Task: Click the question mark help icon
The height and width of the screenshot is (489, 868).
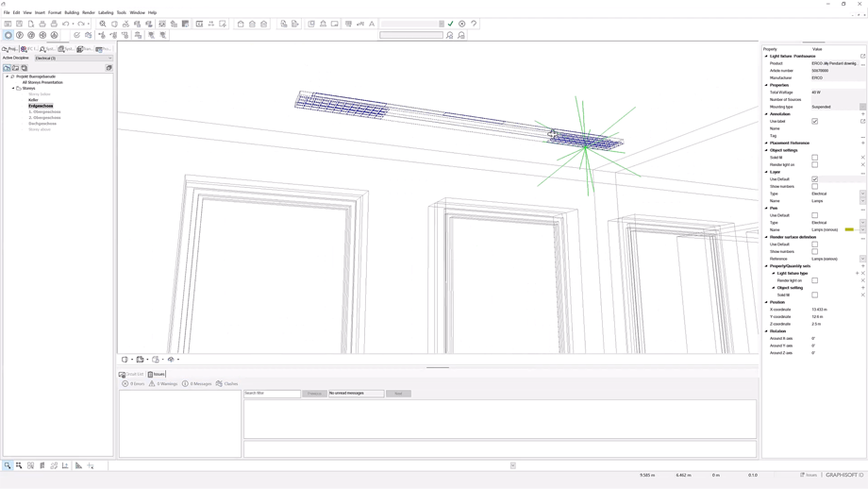Action: click(474, 24)
